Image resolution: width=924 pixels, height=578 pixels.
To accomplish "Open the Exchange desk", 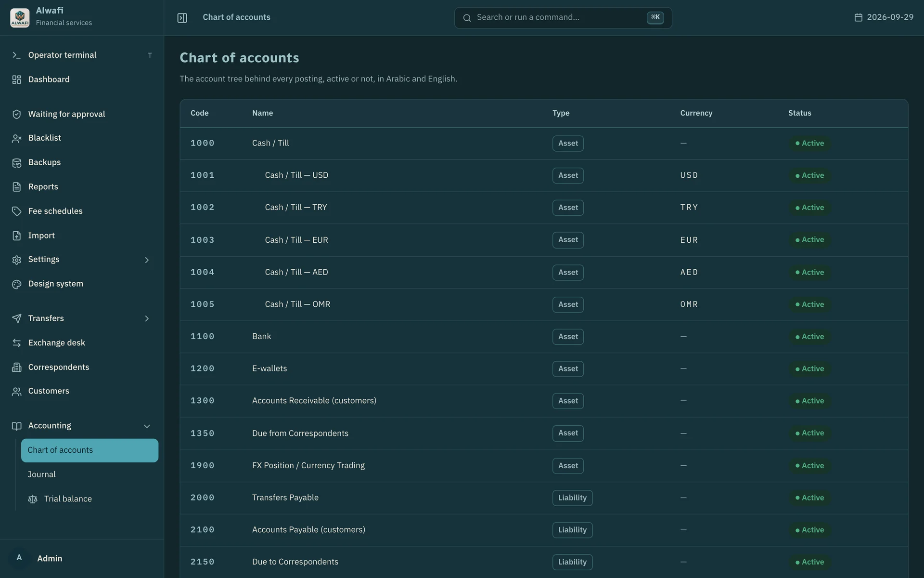I will [82, 343].
